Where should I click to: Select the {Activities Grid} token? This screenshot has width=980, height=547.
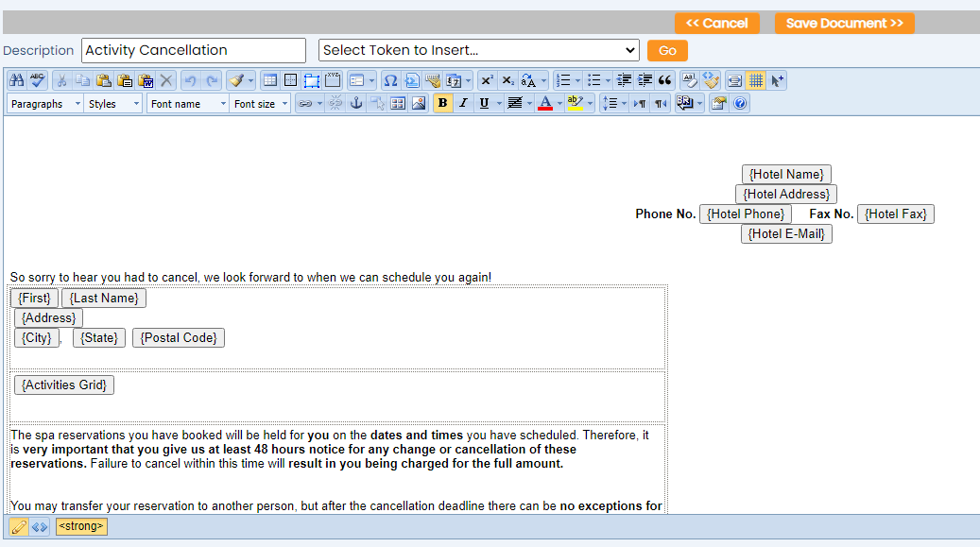tap(63, 385)
